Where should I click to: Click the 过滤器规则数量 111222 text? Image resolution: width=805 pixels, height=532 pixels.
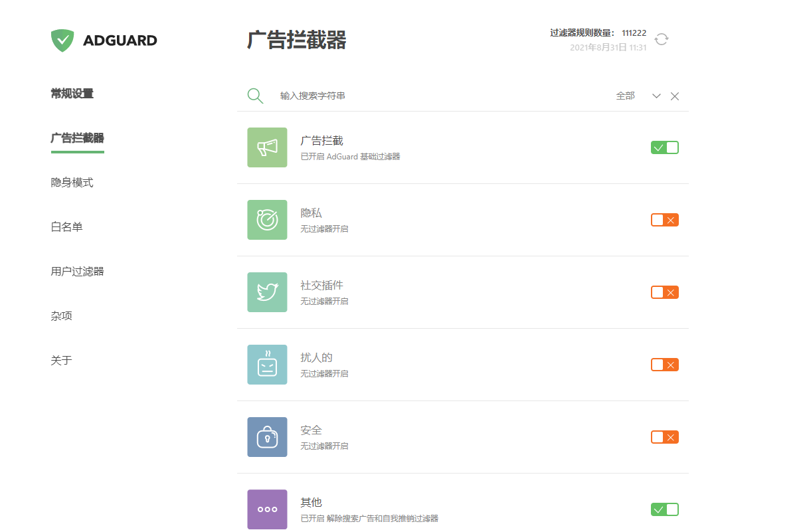(598, 33)
